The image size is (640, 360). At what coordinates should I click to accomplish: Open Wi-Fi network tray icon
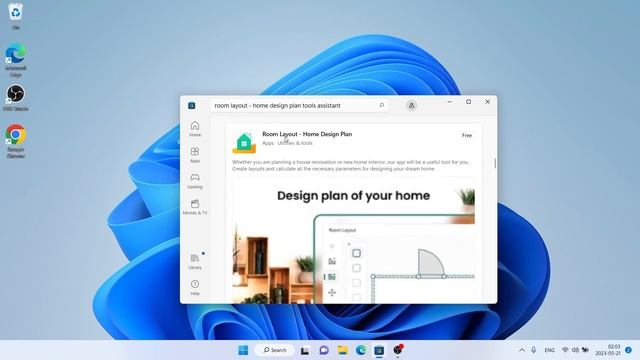click(565, 350)
